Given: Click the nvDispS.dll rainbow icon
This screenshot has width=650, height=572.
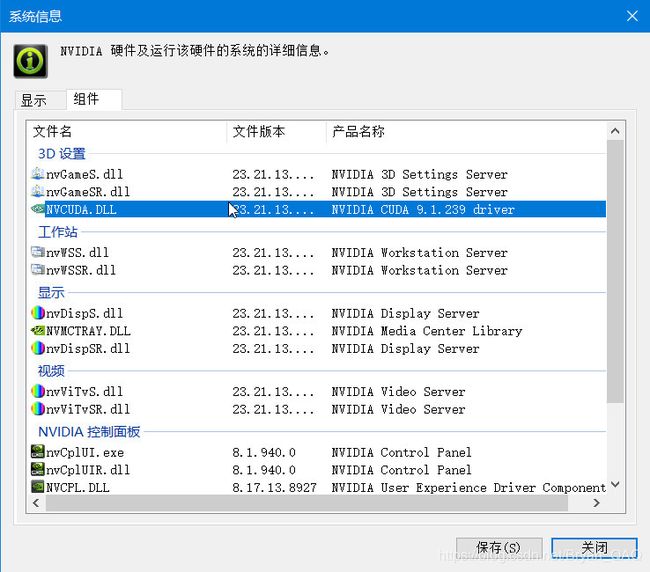Looking at the screenshot, I should pos(38,313).
